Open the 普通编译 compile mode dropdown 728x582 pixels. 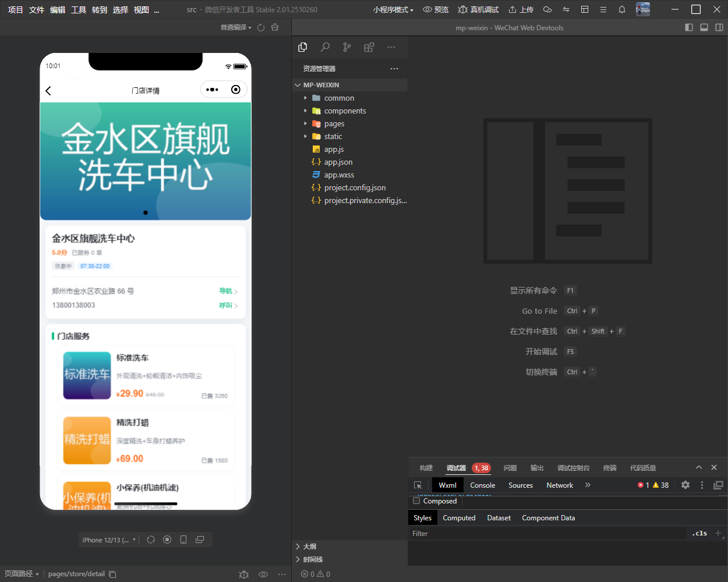coord(236,27)
